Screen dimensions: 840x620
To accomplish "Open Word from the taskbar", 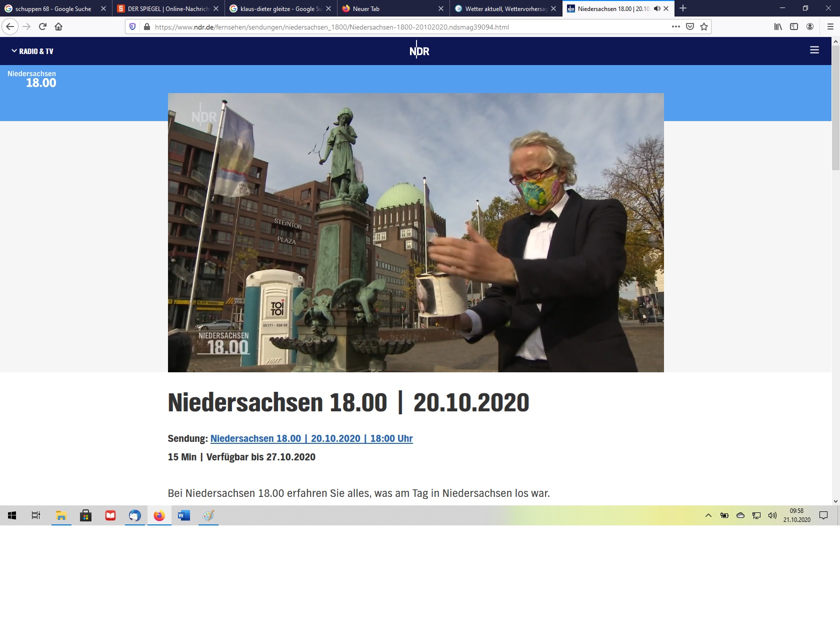I will pyautogui.click(x=184, y=515).
